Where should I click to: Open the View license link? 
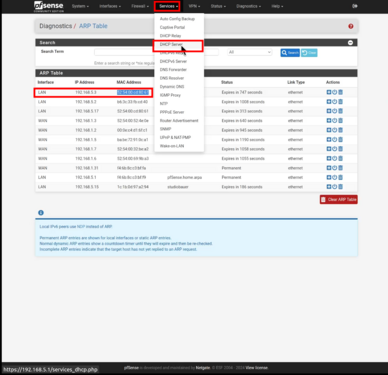pos(257,368)
